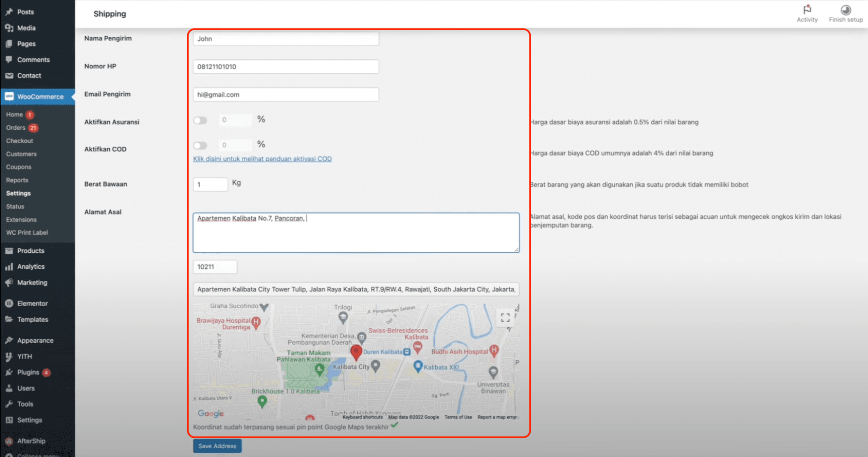
Task: Open the Elementor circle icon
Action: [9, 303]
